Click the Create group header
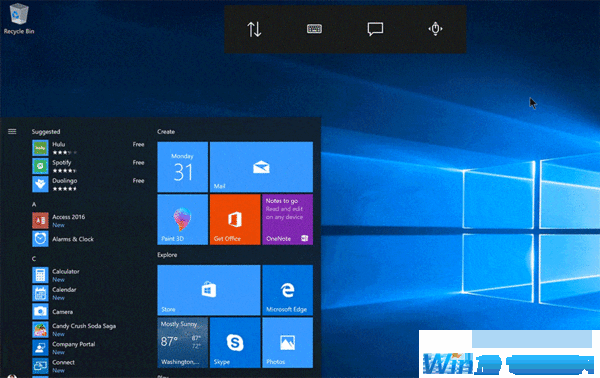 click(166, 132)
